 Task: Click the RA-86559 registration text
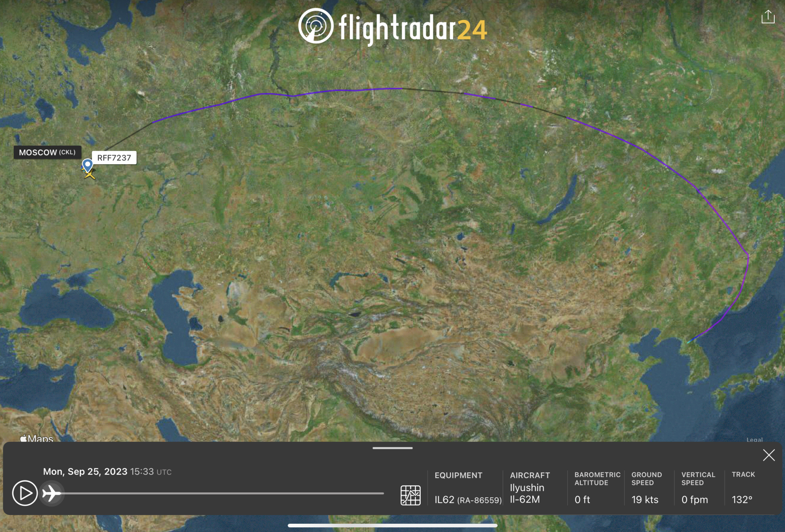(479, 500)
